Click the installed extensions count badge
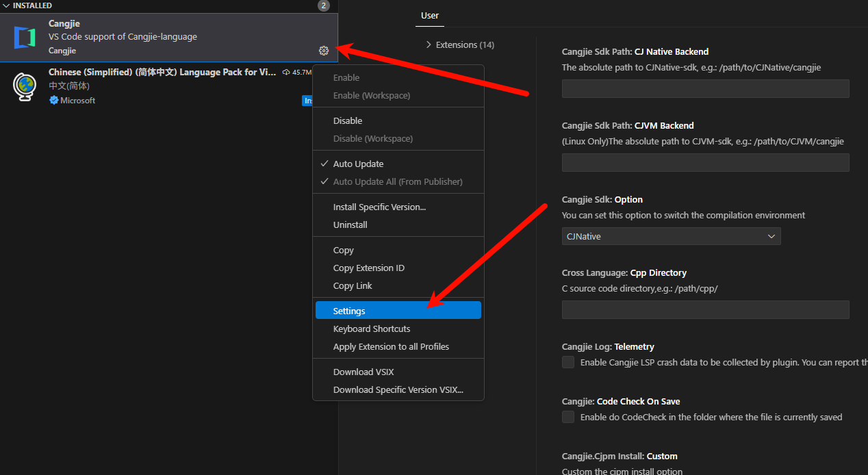The height and width of the screenshot is (475, 868). 324,5
